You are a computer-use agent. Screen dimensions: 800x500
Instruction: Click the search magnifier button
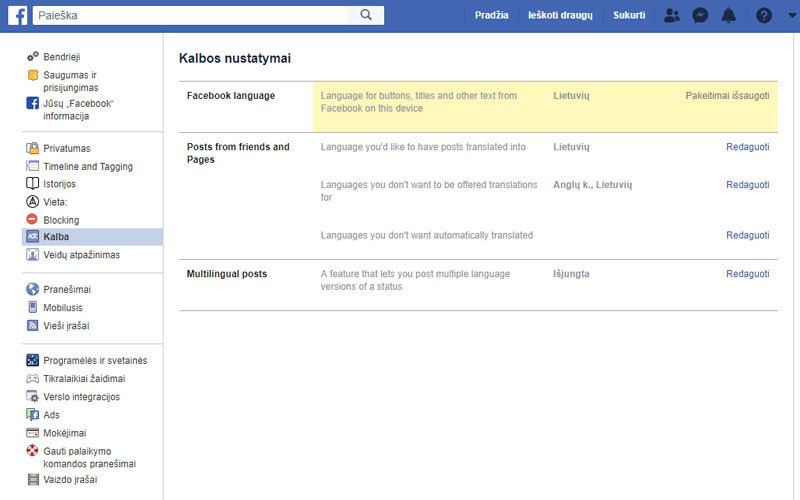(366, 15)
